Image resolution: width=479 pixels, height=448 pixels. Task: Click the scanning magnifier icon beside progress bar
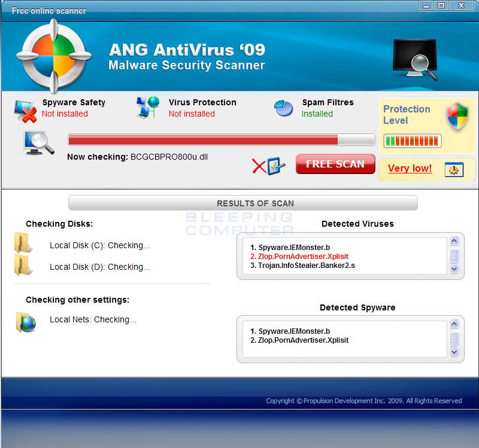point(39,143)
